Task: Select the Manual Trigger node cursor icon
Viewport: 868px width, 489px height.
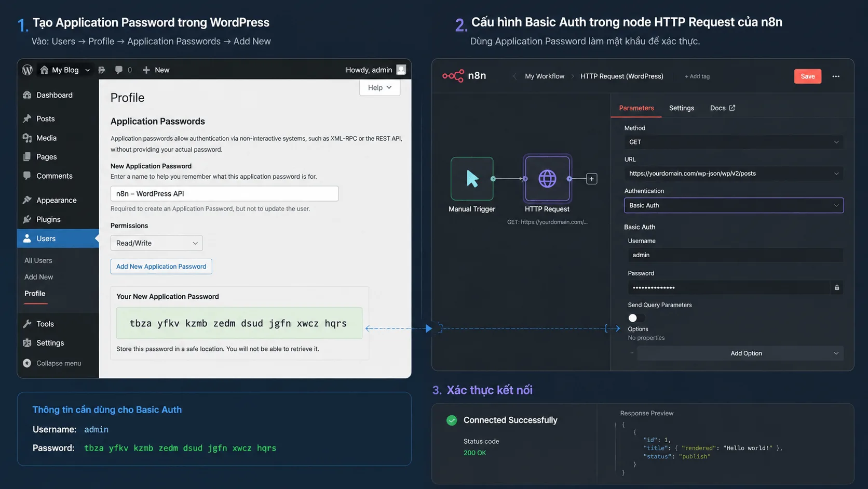Action: (x=472, y=179)
